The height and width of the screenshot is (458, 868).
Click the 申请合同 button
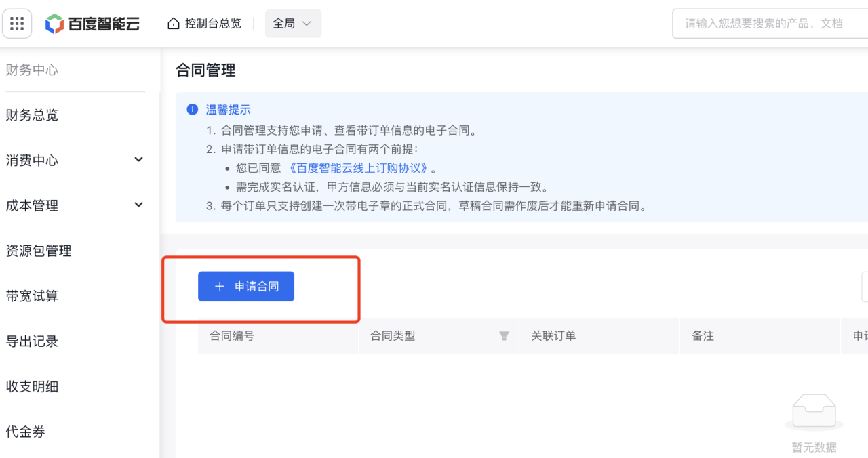pyautogui.click(x=245, y=286)
